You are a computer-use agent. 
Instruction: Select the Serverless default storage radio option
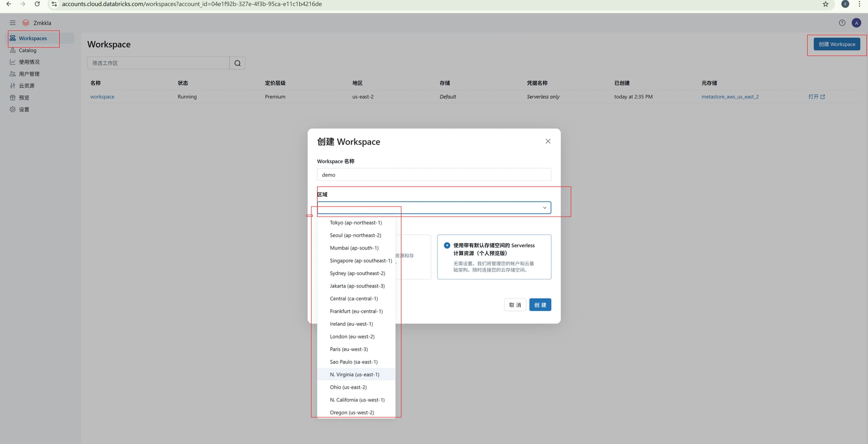click(x=447, y=246)
